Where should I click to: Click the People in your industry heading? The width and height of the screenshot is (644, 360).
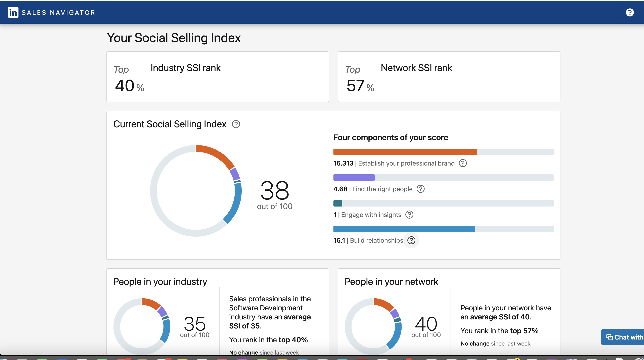160,282
